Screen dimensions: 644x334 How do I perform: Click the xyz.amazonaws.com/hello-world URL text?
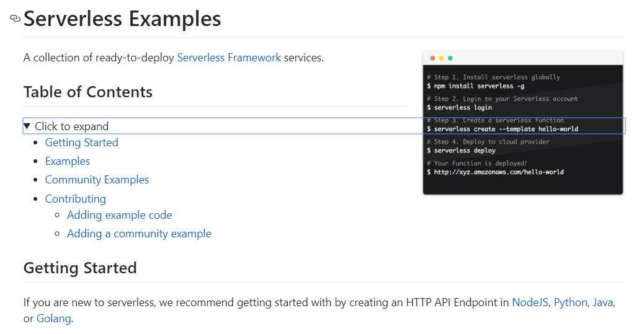pyautogui.click(x=499, y=172)
